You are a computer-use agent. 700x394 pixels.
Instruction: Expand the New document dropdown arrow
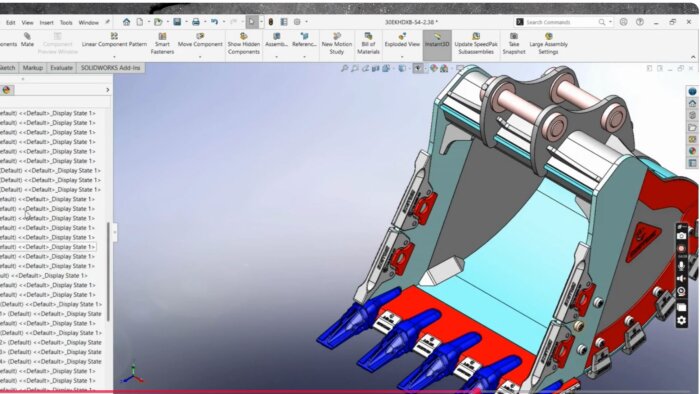pos(149,22)
